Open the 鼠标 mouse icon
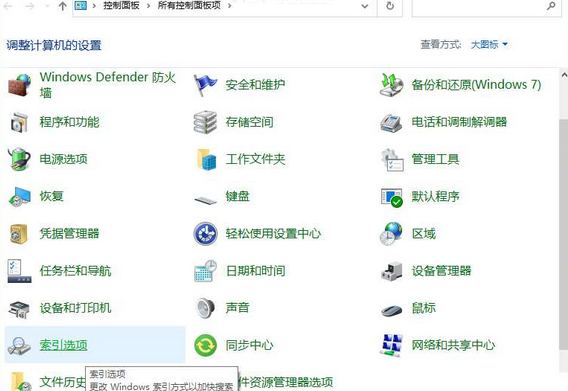Image resolution: width=568 pixels, height=391 pixels. click(x=391, y=310)
